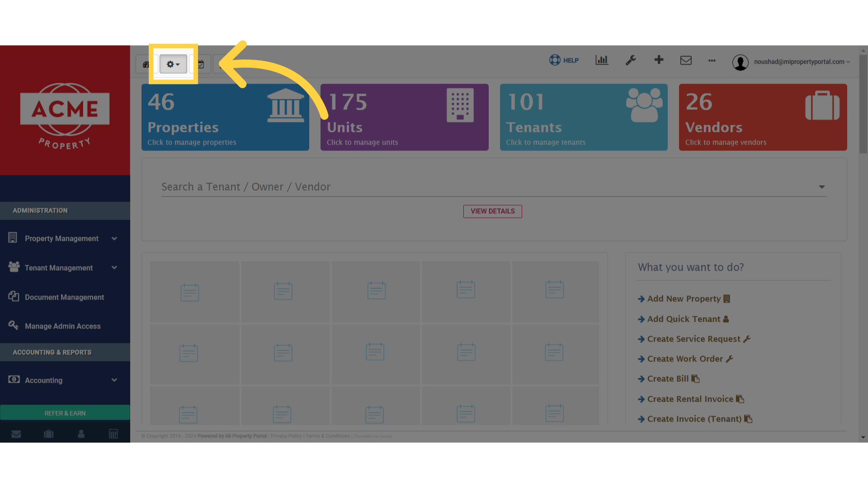The height and width of the screenshot is (488, 868).
Task: Click the suitcase icon on the Vendors card
Action: pyautogui.click(x=822, y=106)
